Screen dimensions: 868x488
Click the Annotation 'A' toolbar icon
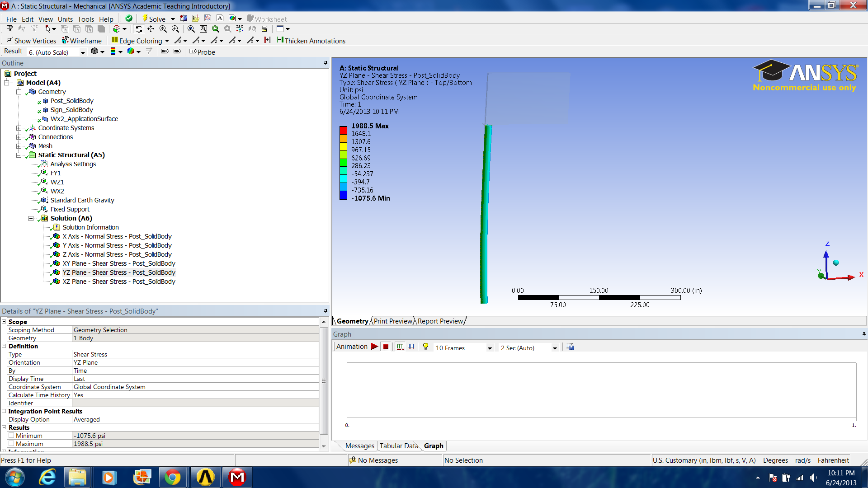[x=220, y=19]
